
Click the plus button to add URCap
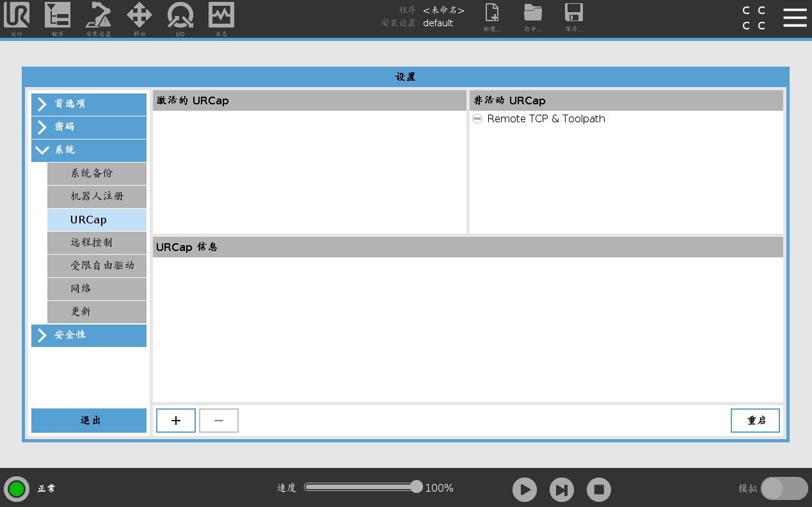click(x=176, y=421)
